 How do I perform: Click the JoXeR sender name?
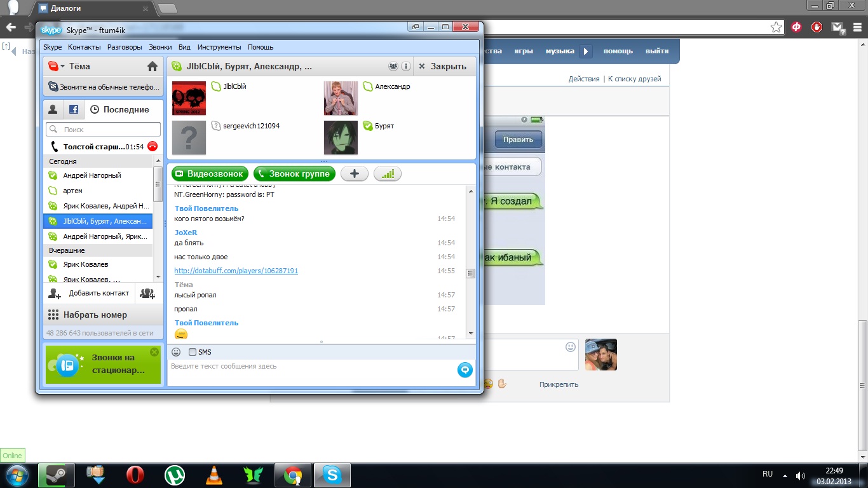pyautogui.click(x=186, y=233)
